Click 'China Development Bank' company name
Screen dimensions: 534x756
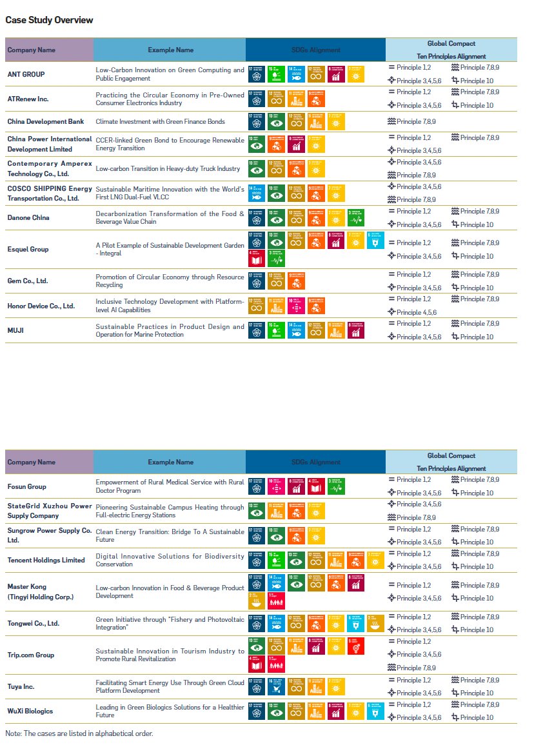click(x=45, y=121)
